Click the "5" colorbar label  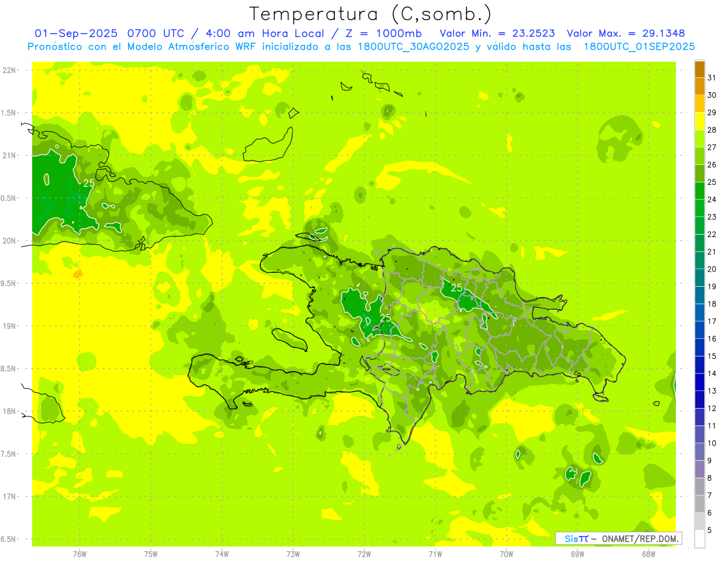pos(710,530)
